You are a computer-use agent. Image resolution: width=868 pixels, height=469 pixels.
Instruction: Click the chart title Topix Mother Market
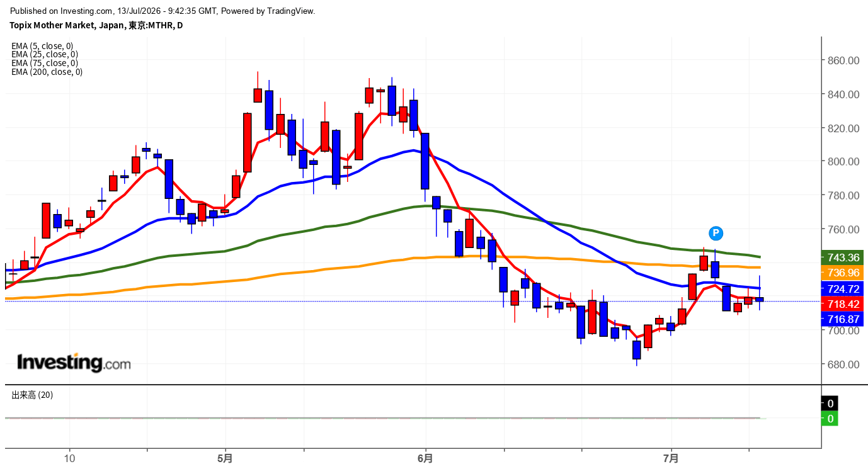tap(52, 25)
